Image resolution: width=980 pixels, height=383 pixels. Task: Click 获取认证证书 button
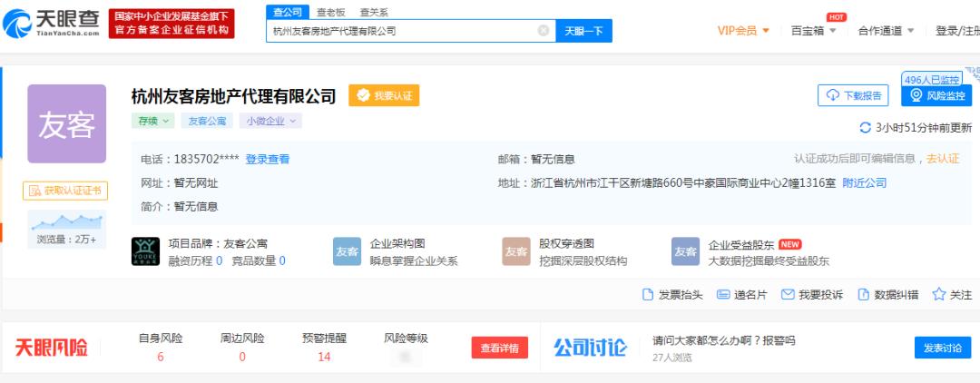pos(65,191)
